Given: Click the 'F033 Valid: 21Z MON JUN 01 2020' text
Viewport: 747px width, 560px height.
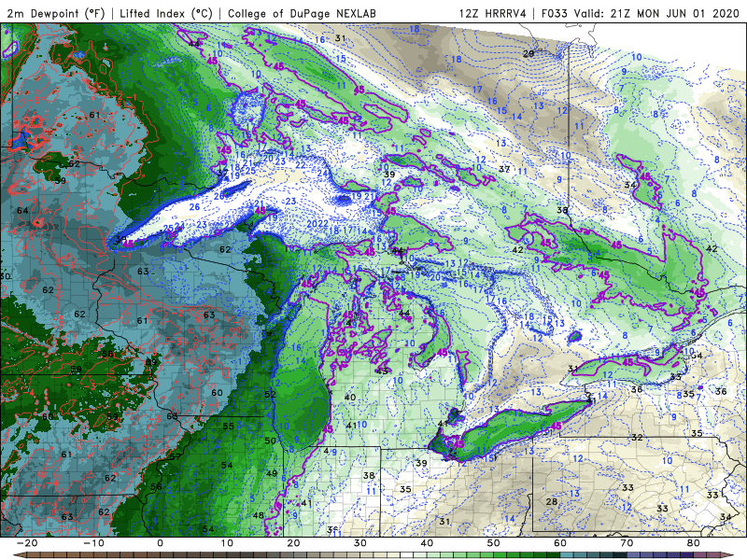Looking at the screenshot, I should [x=641, y=13].
